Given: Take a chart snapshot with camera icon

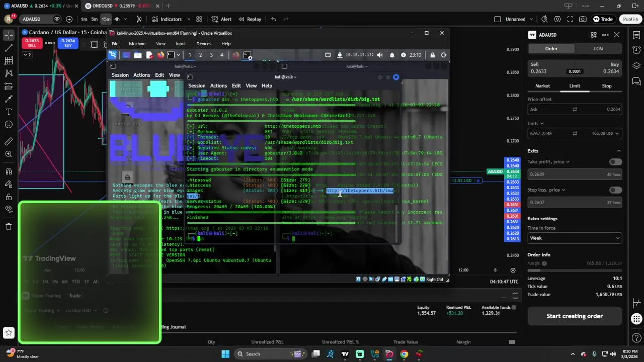Looking at the screenshot, I should pyautogui.click(x=583, y=19).
